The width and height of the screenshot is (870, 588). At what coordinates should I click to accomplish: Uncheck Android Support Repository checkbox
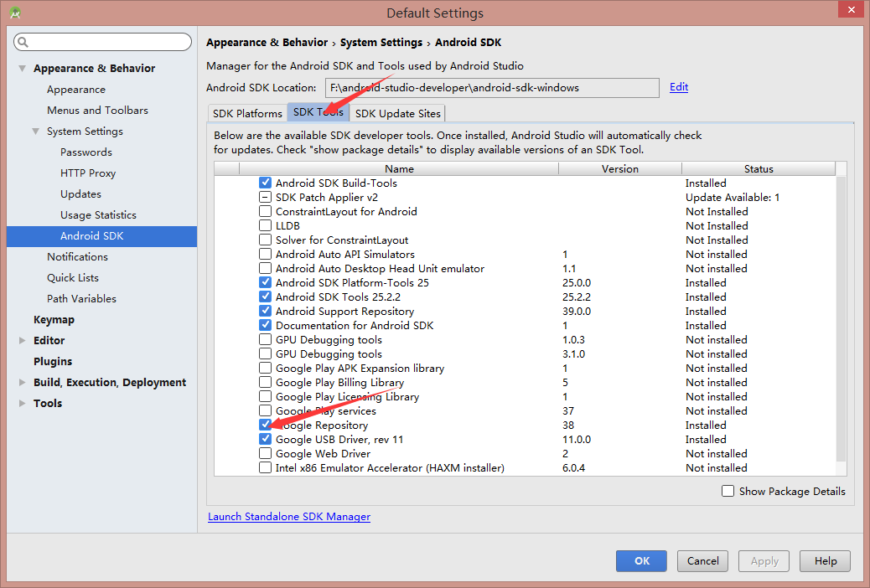pos(265,311)
